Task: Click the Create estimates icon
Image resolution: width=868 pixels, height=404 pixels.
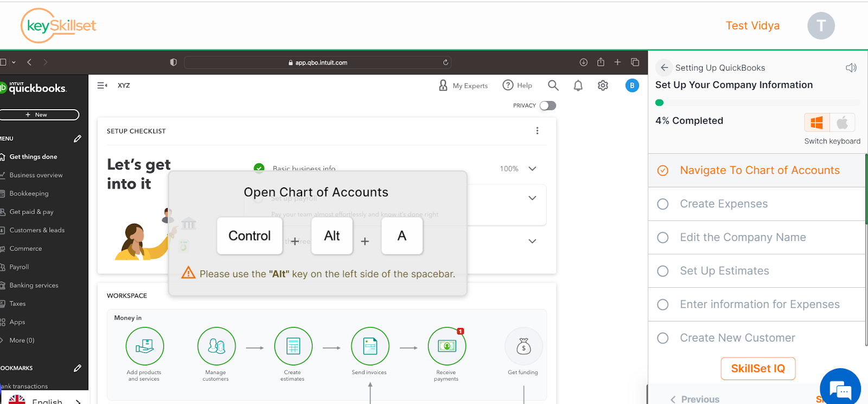Action: [x=293, y=346]
